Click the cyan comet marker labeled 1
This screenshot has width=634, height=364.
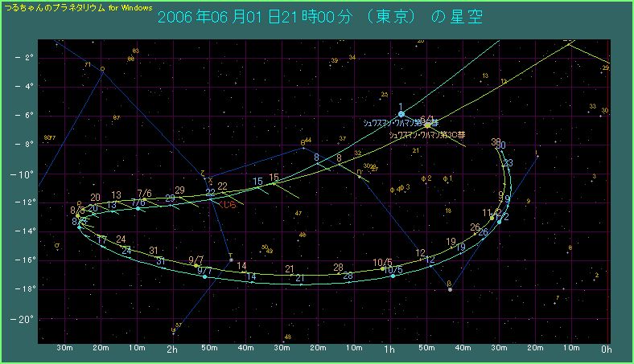tap(401, 114)
